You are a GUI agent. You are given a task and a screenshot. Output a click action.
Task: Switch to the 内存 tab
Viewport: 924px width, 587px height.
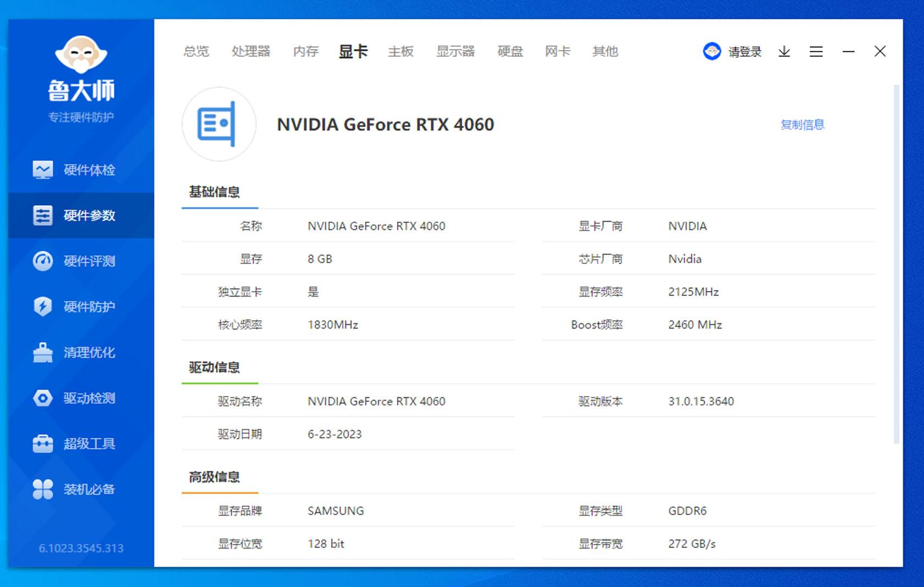pyautogui.click(x=306, y=51)
